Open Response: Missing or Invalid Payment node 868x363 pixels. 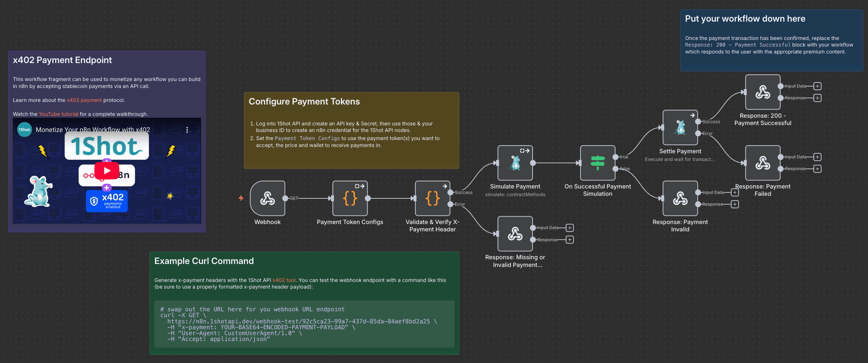point(515,234)
